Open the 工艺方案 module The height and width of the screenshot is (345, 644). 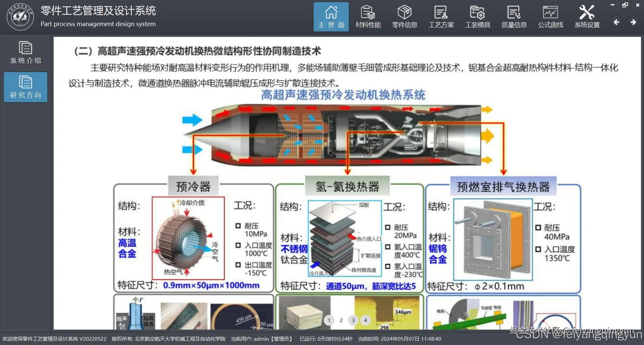(441, 16)
